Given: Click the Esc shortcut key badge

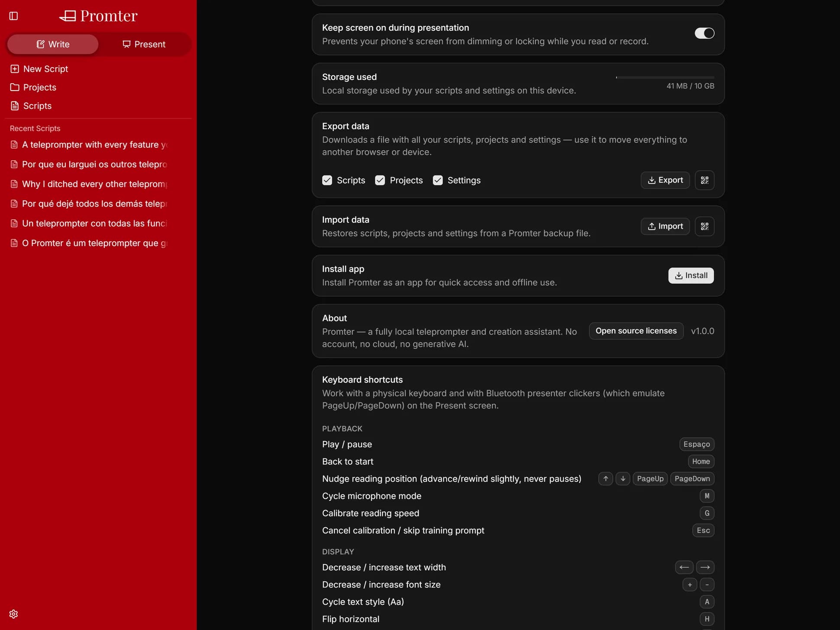Looking at the screenshot, I should coord(703,530).
